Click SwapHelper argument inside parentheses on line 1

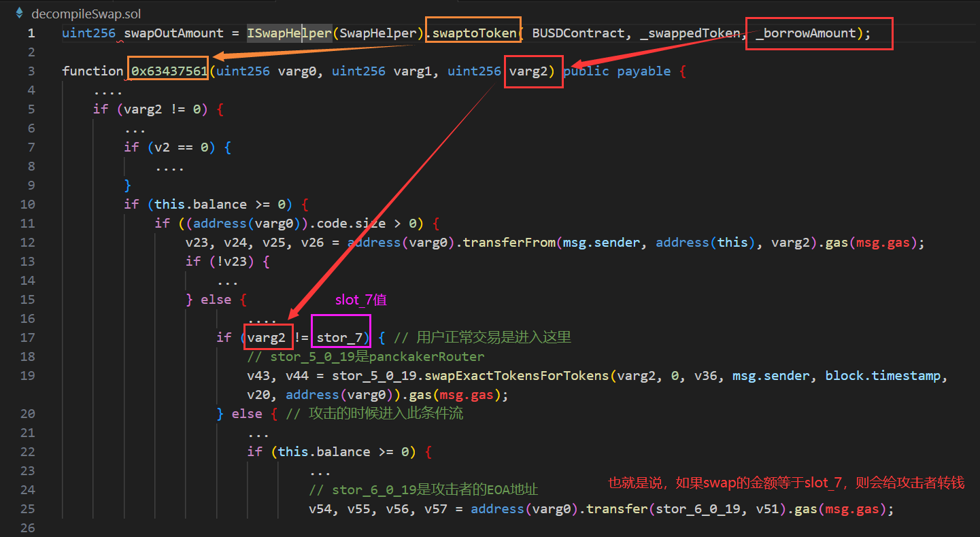(x=378, y=33)
